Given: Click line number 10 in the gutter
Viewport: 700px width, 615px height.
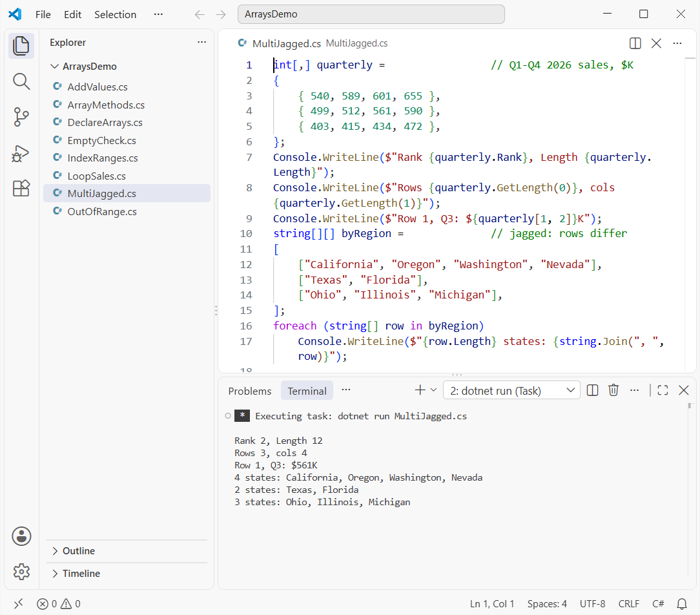Looking at the screenshot, I should coord(246,234).
